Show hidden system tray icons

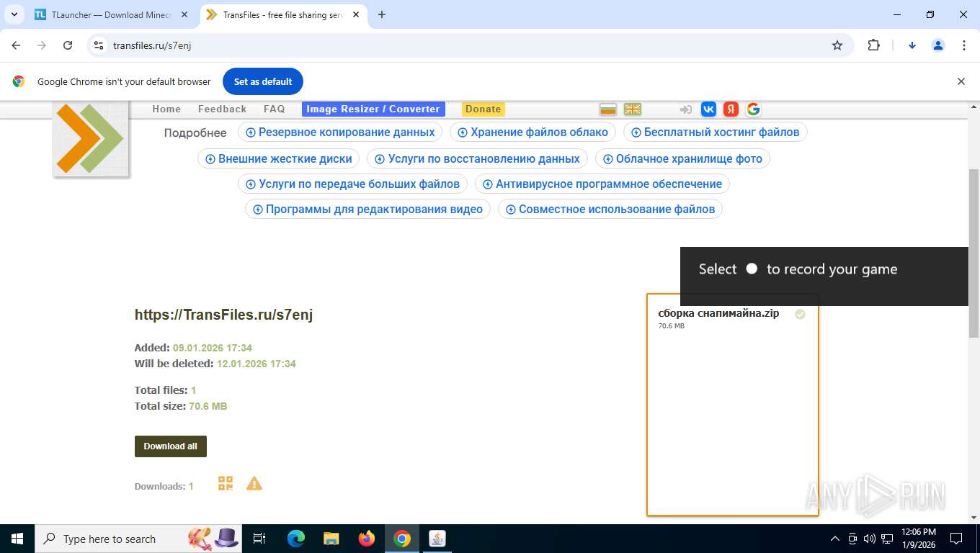(x=835, y=539)
